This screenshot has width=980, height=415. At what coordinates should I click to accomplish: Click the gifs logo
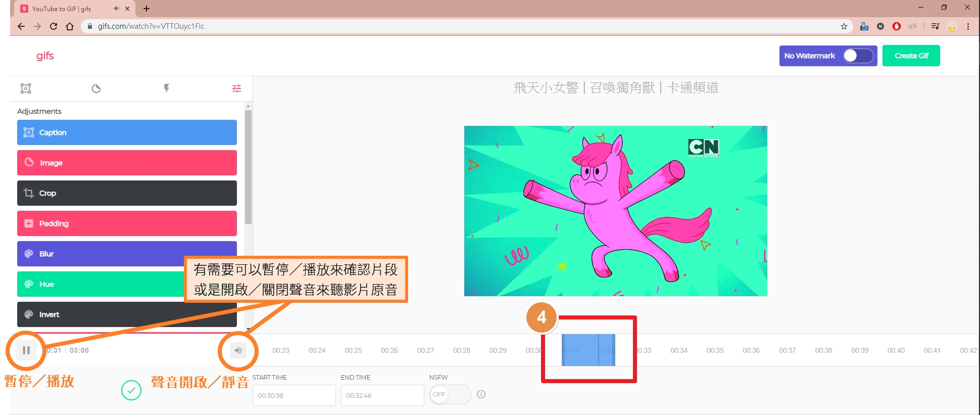pos(45,56)
